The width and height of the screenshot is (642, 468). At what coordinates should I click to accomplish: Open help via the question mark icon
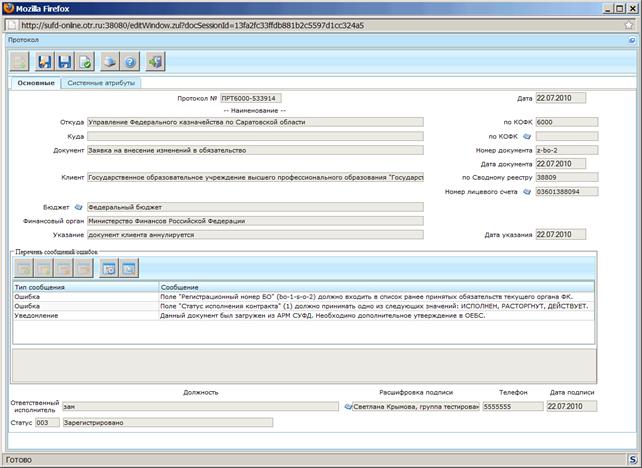point(130,62)
